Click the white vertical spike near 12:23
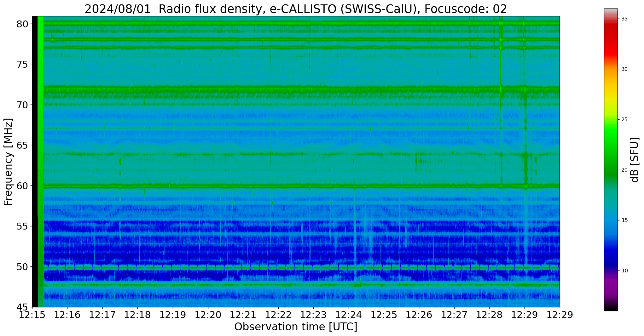The height and width of the screenshot is (336, 644). pyautogui.click(x=307, y=80)
